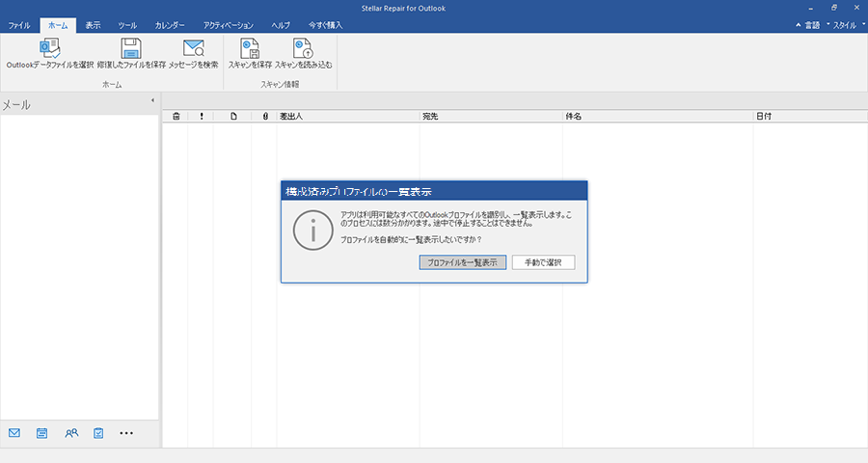Open the ファイル menu
This screenshot has width=868, height=463.
click(x=19, y=25)
